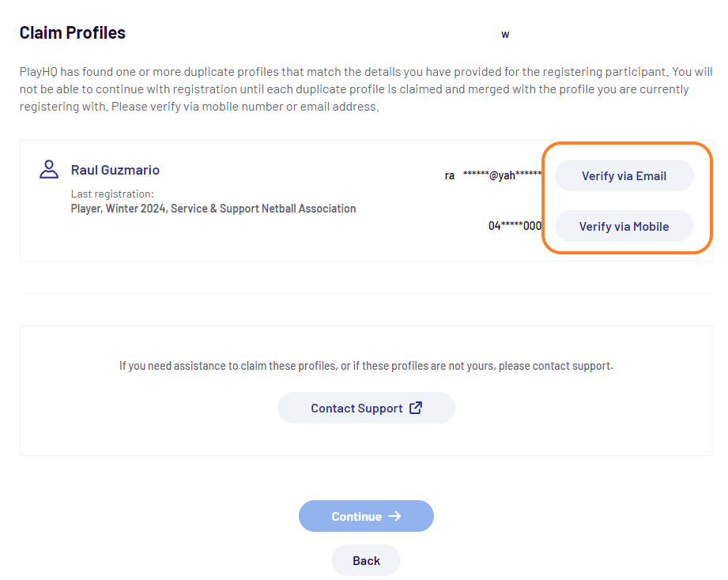Click the "ra" email prefix text
Viewport: 728px width, 580px height.
click(450, 175)
